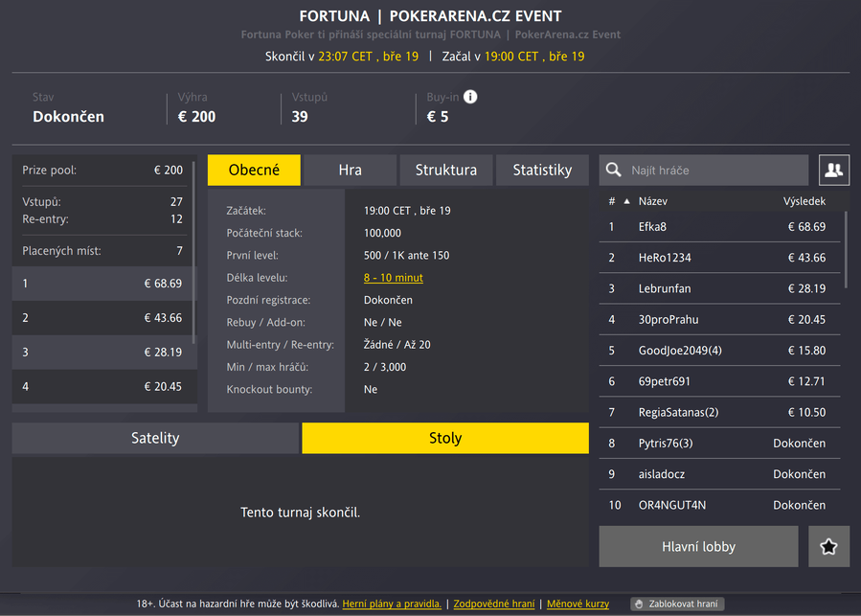Click the Tento turnaj skončil message
This screenshot has width=861, height=616.
pyautogui.click(x=300, y=513)
